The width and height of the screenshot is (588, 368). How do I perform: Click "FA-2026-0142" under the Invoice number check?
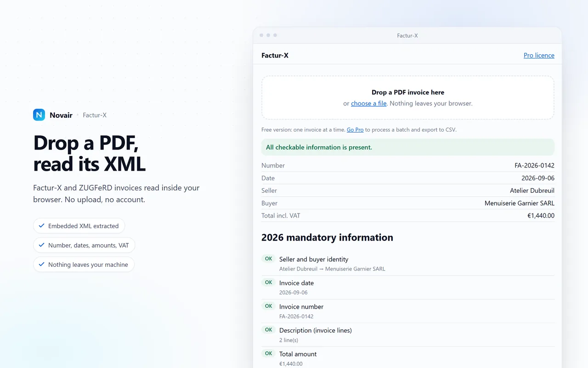point(296,316)
